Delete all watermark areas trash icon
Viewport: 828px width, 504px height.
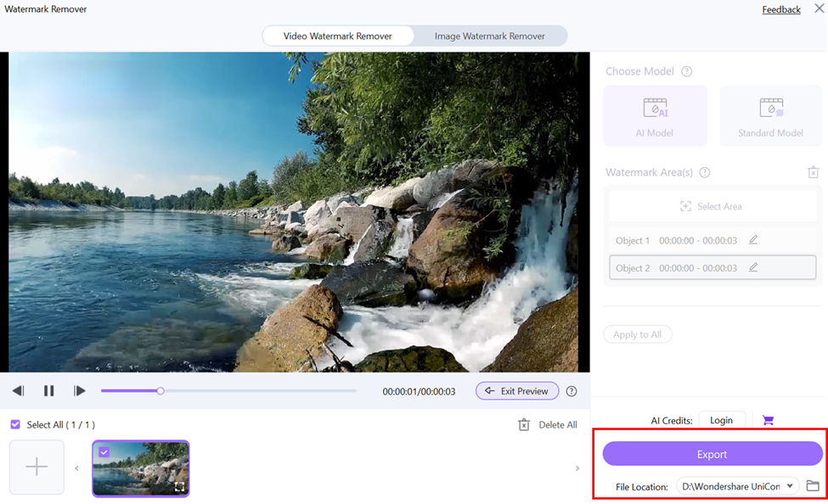pyautogui.click(x=814, y=172)
